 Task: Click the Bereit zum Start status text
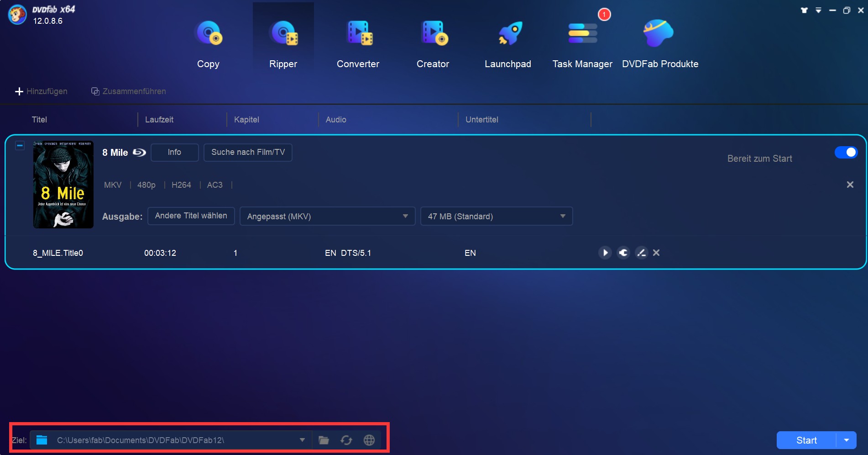(759, 159)
